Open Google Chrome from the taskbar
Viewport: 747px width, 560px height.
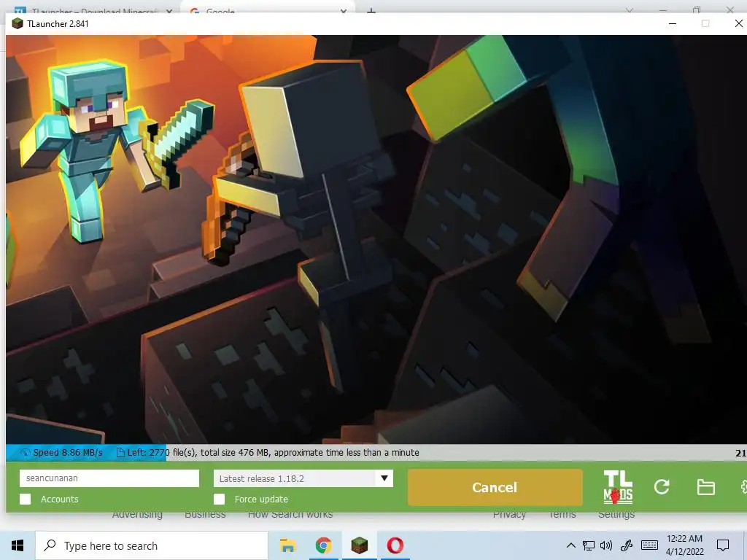click(x=323, y=545)
